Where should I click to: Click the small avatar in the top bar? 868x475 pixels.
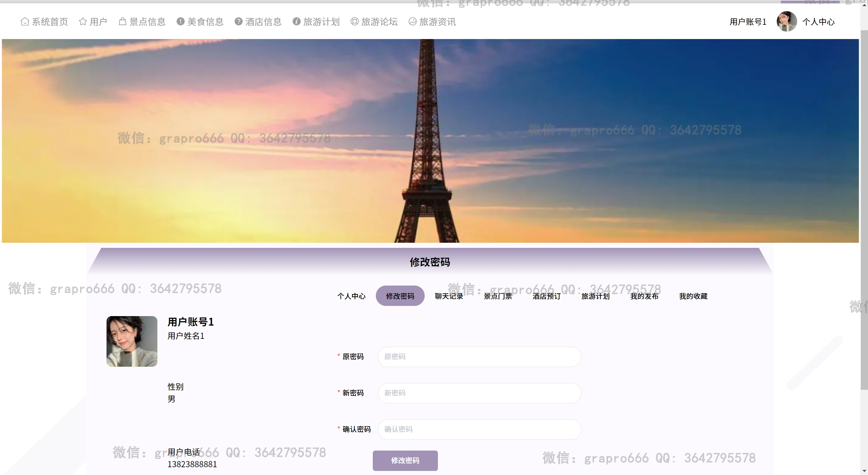[786, 21]
